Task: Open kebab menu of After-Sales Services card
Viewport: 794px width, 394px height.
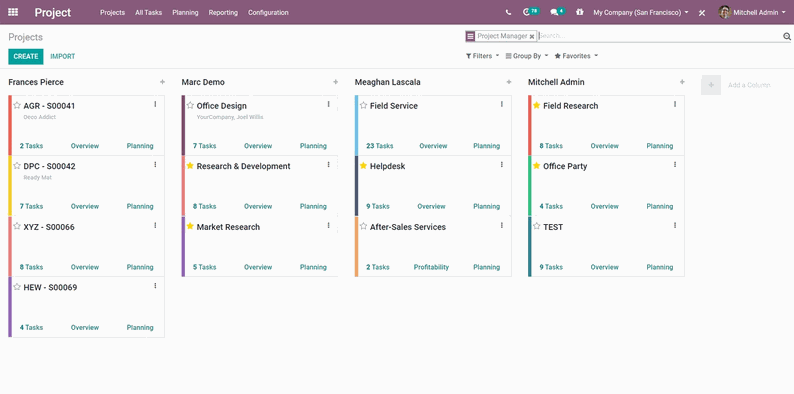Action: point(502,225)
